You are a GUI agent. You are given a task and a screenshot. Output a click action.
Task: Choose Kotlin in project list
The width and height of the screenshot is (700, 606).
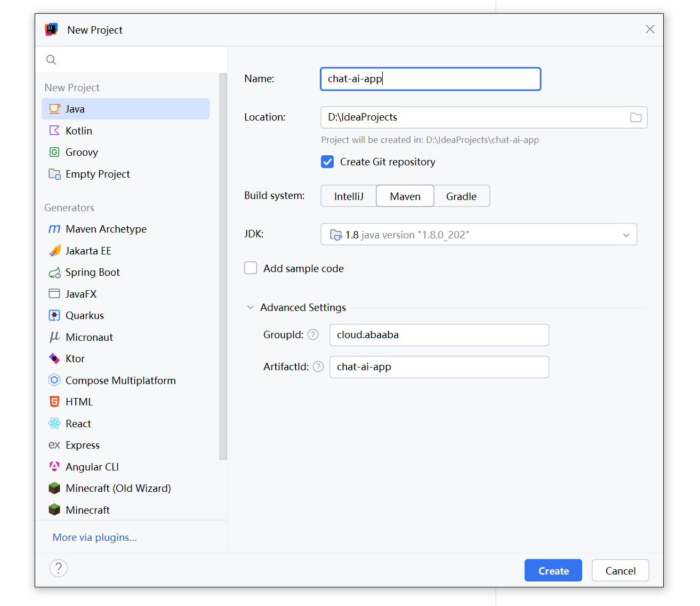click(79, 131)
